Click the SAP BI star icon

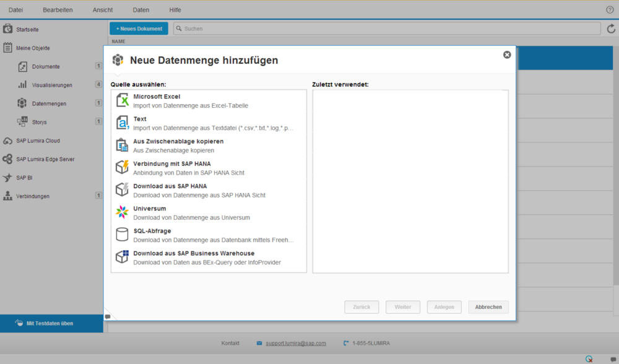click(7, 178)
